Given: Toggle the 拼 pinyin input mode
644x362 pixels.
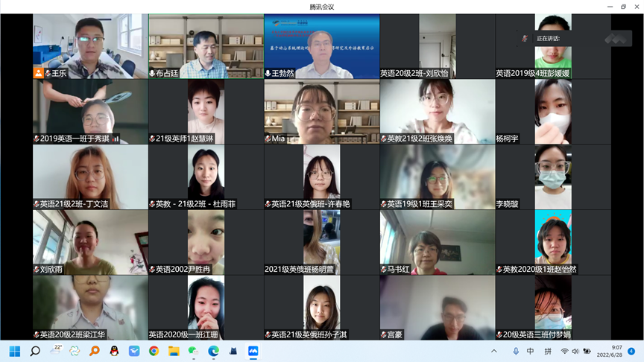Looking at the screenshot, I should [548, 351].
